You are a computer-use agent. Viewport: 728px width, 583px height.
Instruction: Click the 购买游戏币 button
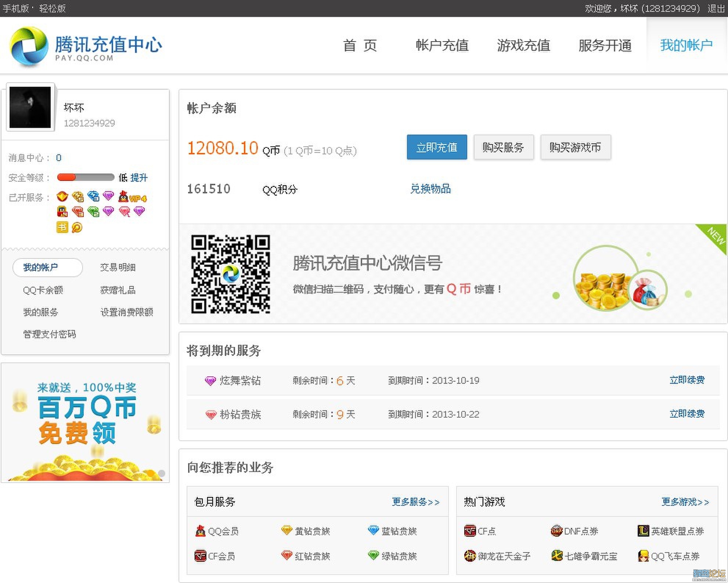point(576,147)
